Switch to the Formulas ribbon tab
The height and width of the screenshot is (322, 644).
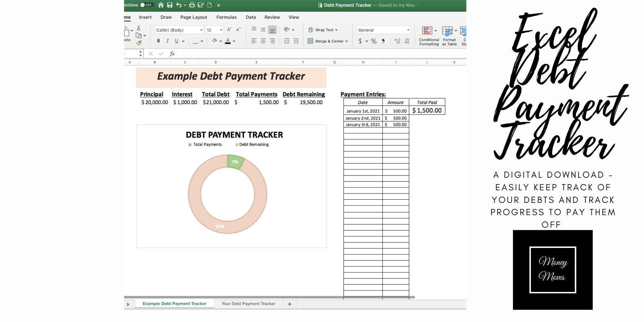pos(226,17)
